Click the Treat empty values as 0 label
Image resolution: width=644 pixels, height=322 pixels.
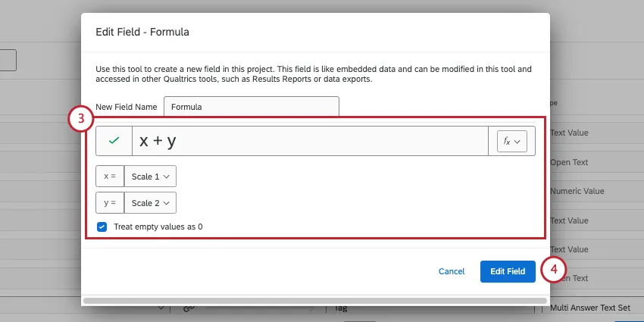158,227
